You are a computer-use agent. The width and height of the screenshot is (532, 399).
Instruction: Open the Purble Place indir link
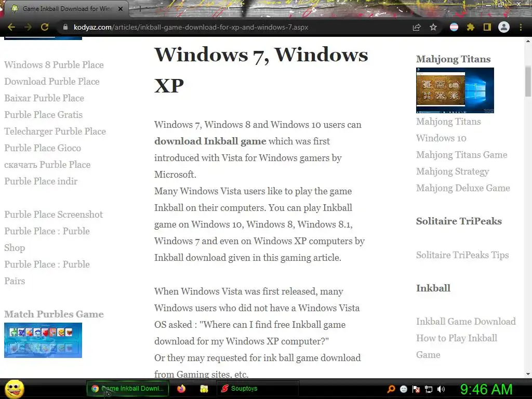point(41,181)
